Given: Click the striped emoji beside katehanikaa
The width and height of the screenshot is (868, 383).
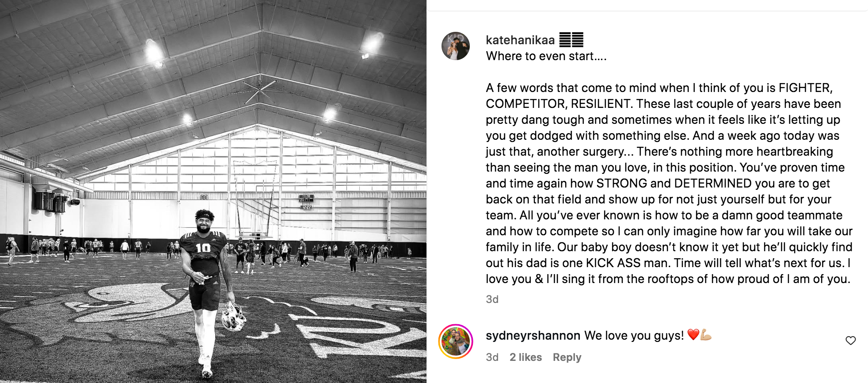Looking at the screenshot, I should coord(571,40).
